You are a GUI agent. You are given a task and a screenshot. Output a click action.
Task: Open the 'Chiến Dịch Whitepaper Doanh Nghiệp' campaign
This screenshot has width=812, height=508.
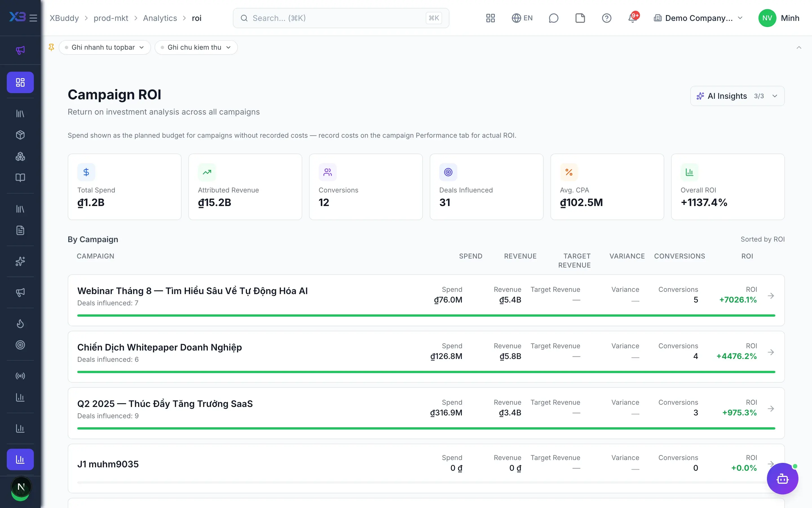coord(426,356)
